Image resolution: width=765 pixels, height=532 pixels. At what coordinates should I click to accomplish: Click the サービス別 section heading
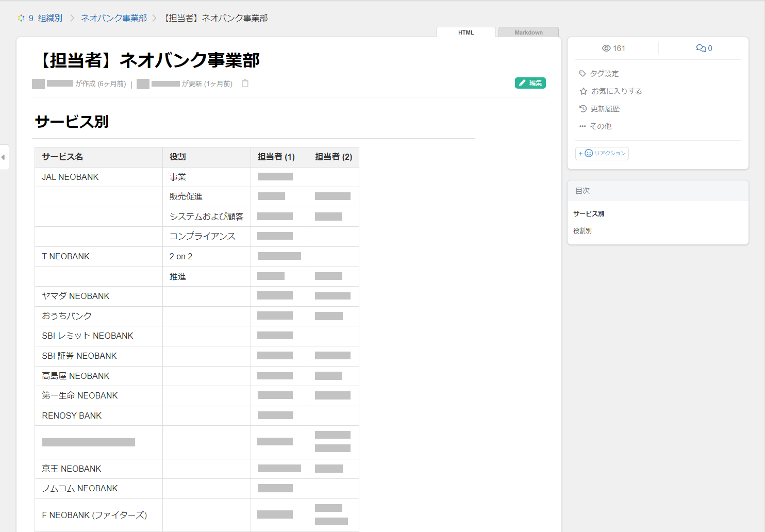(72, 122)
